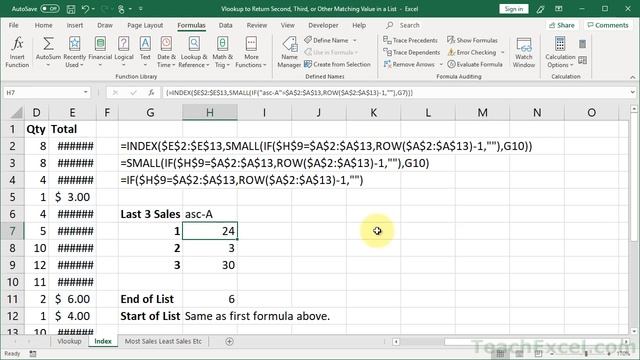The width and height of the screenshot is (640, 360).
Task: Select the End of List cell
Action: tap(151, 299)
